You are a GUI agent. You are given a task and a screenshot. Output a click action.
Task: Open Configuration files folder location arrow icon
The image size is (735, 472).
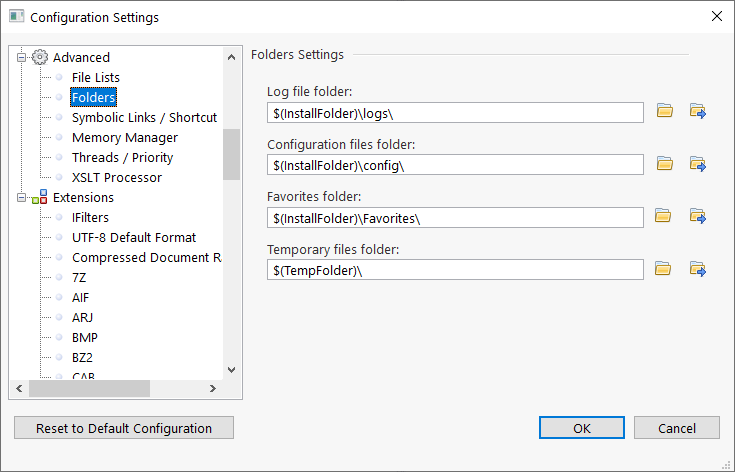(698, 164)
